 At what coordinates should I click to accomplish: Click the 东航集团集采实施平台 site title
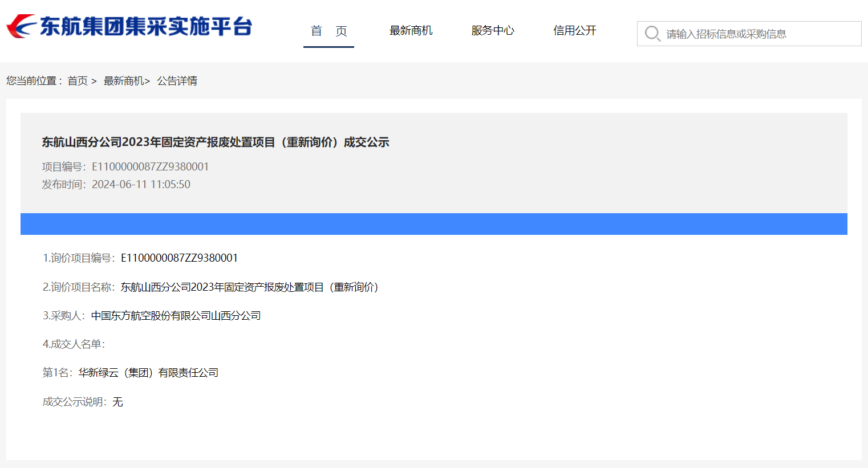point(146,27)
